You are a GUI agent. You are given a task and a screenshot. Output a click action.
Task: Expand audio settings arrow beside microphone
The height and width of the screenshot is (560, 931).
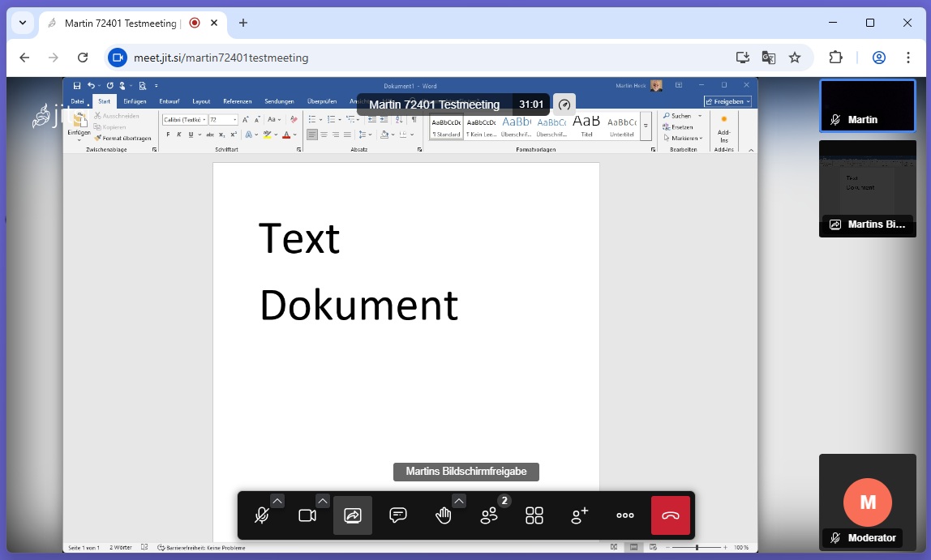click(277, 501)
